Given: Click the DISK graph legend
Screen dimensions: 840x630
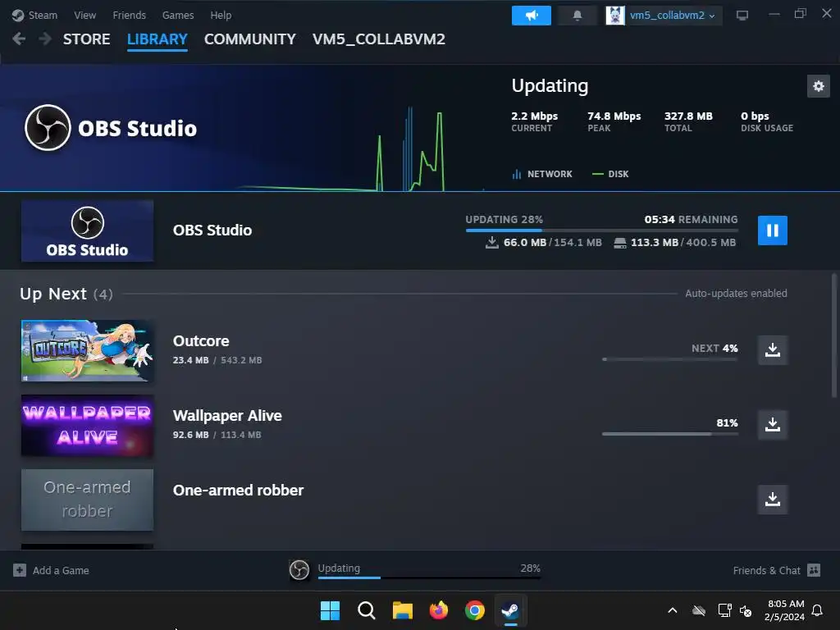Looking at the screenshot, I should coord(610,174).
